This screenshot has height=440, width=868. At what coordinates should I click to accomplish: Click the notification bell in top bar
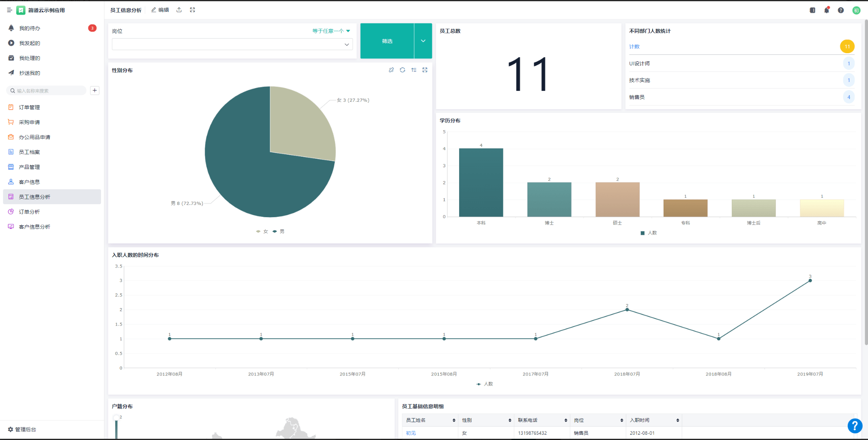[x=827, y=10]
